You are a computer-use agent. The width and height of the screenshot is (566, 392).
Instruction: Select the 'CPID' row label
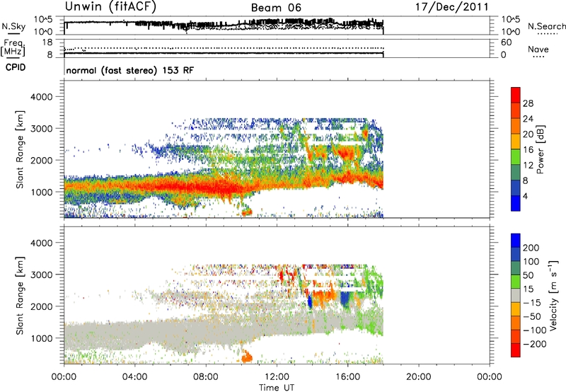[x=16, y=67]
